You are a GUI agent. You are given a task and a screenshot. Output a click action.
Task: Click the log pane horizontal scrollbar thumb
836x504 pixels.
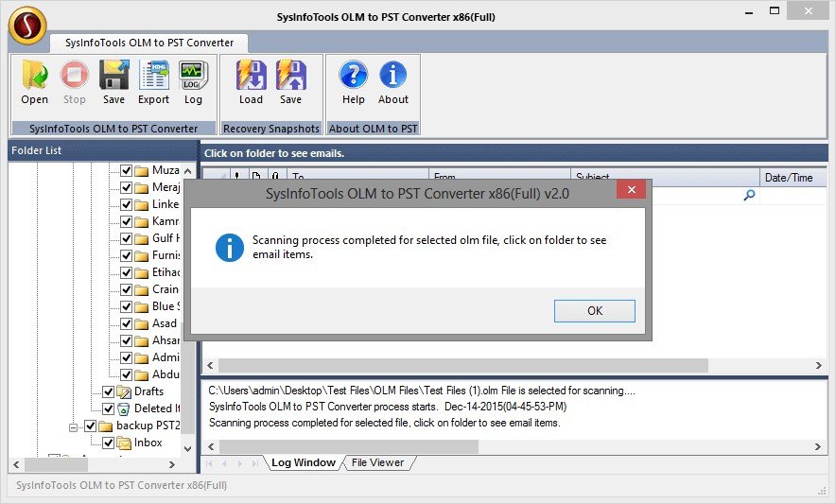coord(349,446)
